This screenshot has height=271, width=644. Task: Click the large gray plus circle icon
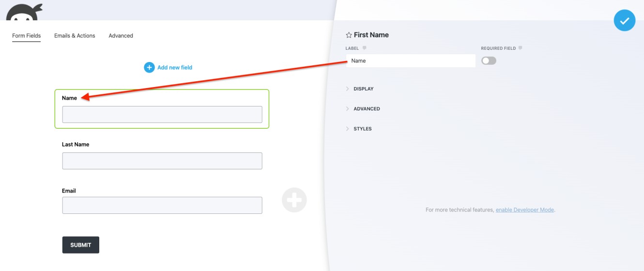[294, 200]
